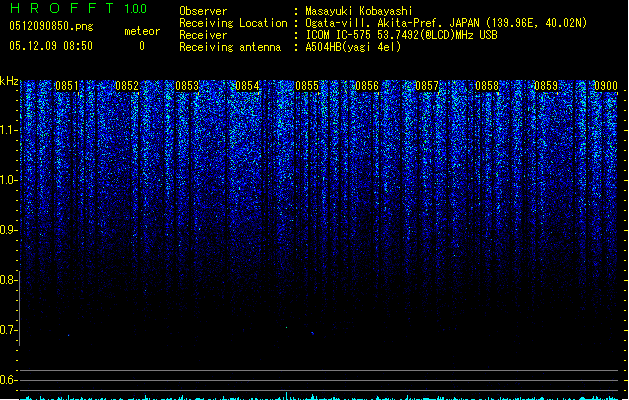The image size is (629, 400).
Task: Select the file name 0512090850.png
Action: [51, 26]
